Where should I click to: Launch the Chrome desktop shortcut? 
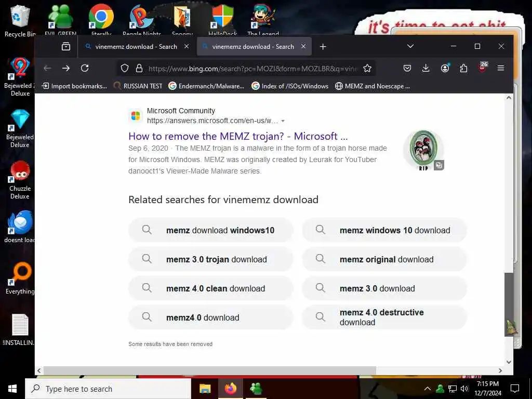101,20
